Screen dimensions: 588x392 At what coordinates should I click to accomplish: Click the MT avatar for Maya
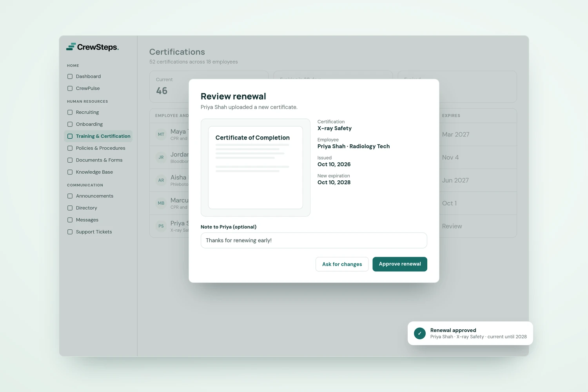tap(161, 134)
